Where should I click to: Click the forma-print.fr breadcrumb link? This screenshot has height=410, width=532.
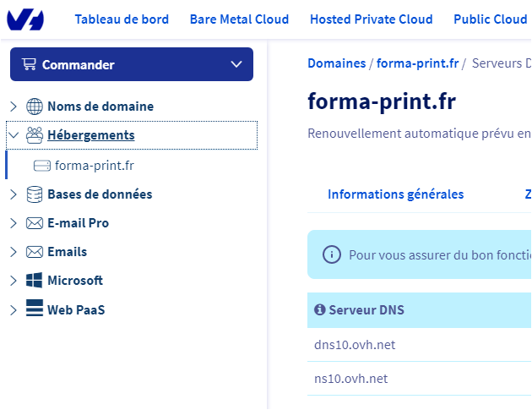(x=417, y=63)
